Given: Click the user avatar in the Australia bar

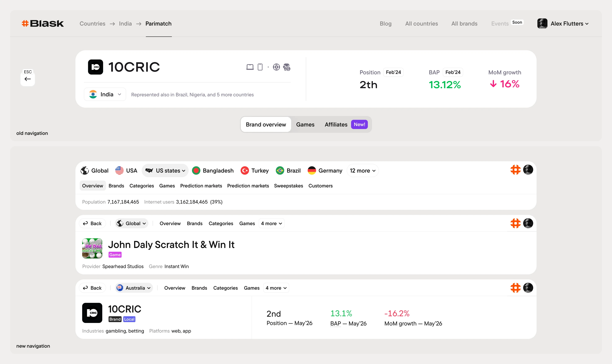Looking at the screenshot, I should 528,288.
